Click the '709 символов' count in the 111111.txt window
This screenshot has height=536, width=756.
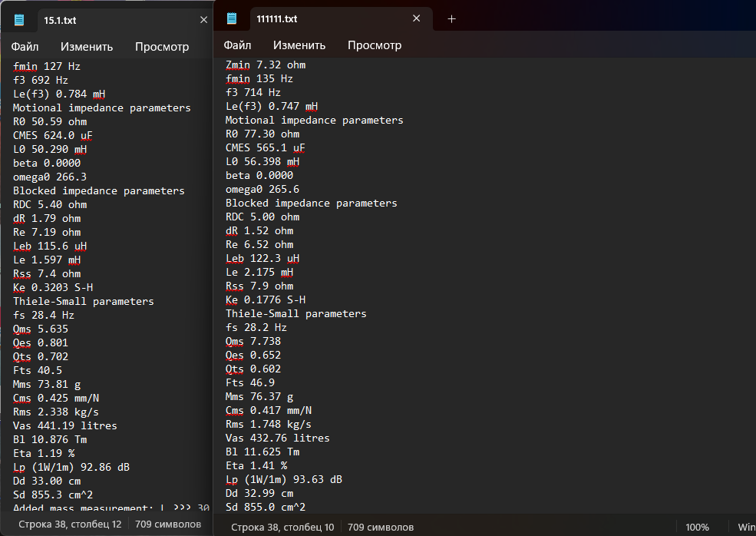click(x=381, y=528)
